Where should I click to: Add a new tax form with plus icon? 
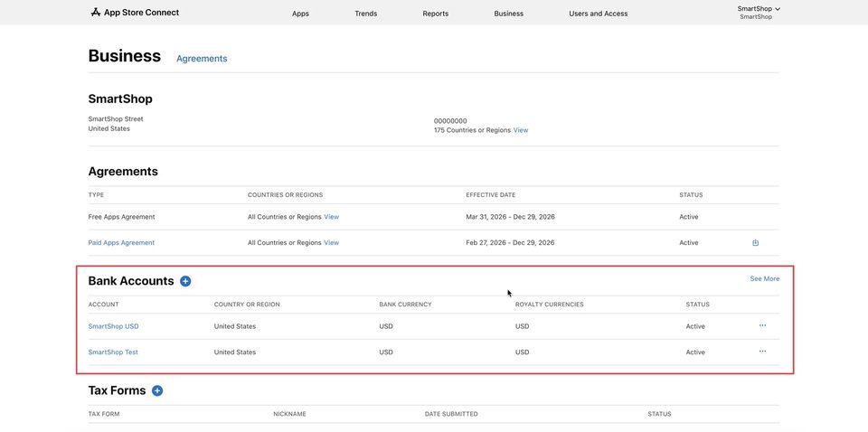pyautogui.click(x=157, y=390)
